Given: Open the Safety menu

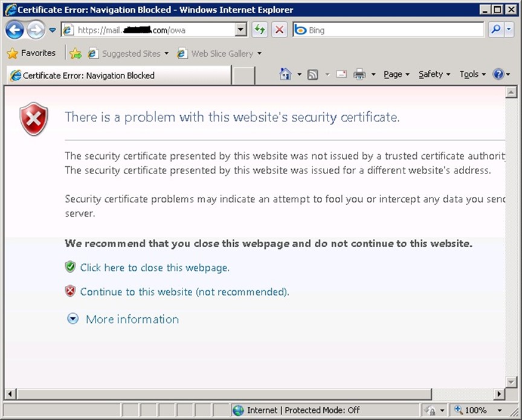Looking at the screenshot, I should tap(434, 74).
